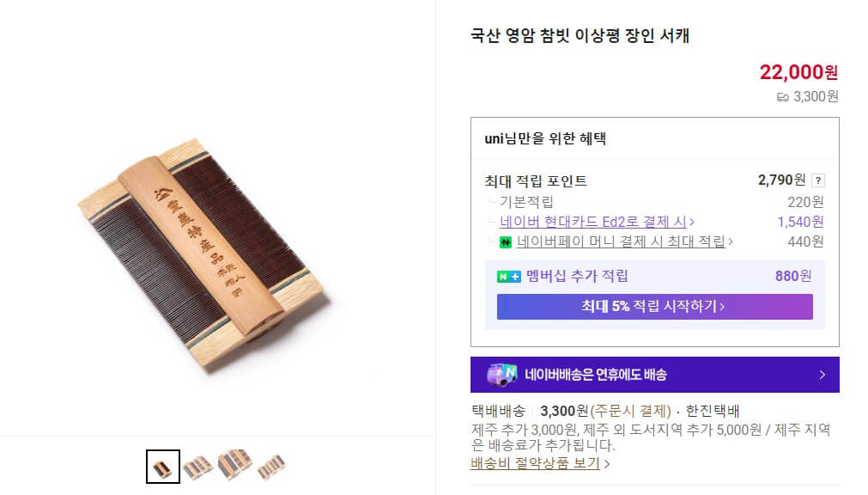Image resolution: width=868 pixels, height=495 pixels.
Task: Click the product title 국산 영암 참빗 이상평 장인 서캐
Action: point(580,35)
